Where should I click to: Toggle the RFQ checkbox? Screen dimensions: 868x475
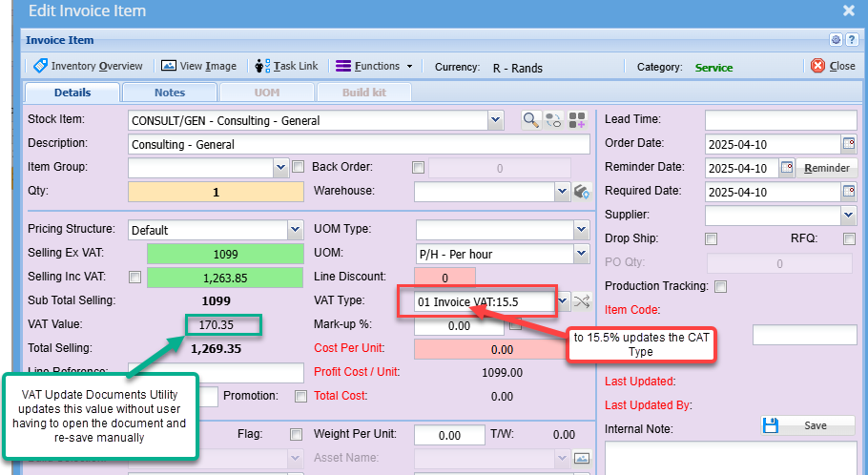849,238
